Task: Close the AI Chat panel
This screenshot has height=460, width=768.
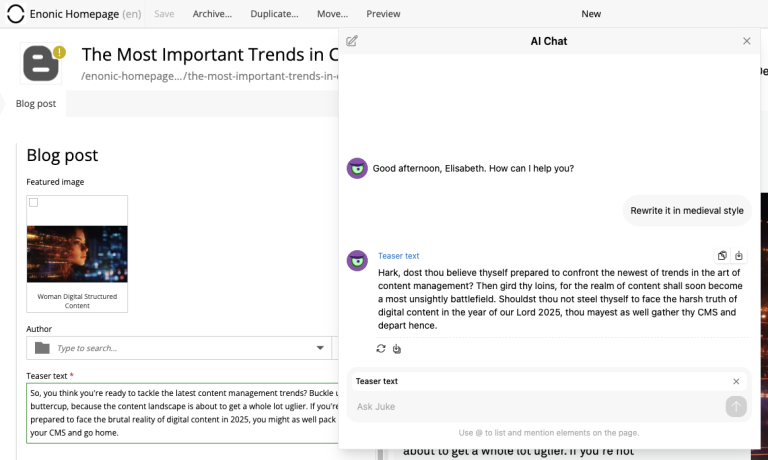Action: [746, 41]
